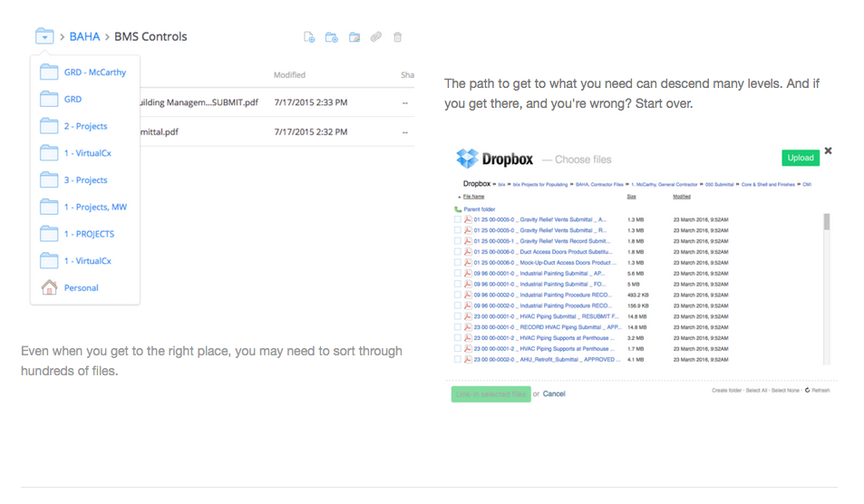
Task: Click the 7/17/2015 2:33 PM modified date
Action: (311, 102)
